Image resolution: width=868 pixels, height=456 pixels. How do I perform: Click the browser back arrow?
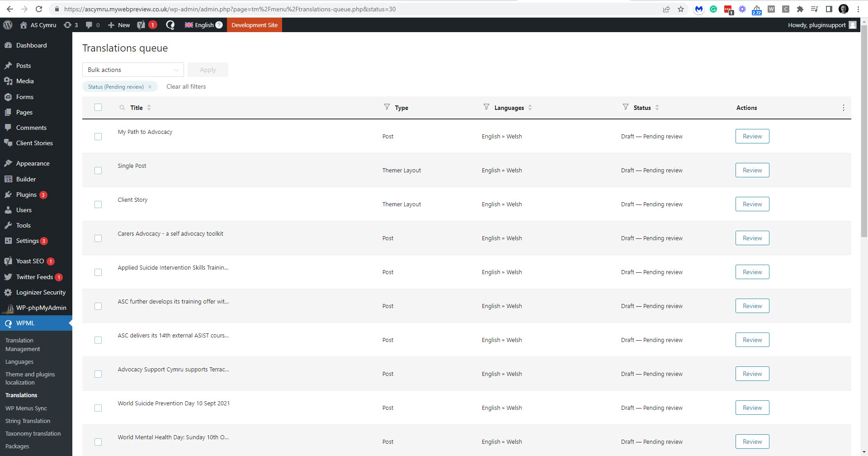click(x=9, y=9)
